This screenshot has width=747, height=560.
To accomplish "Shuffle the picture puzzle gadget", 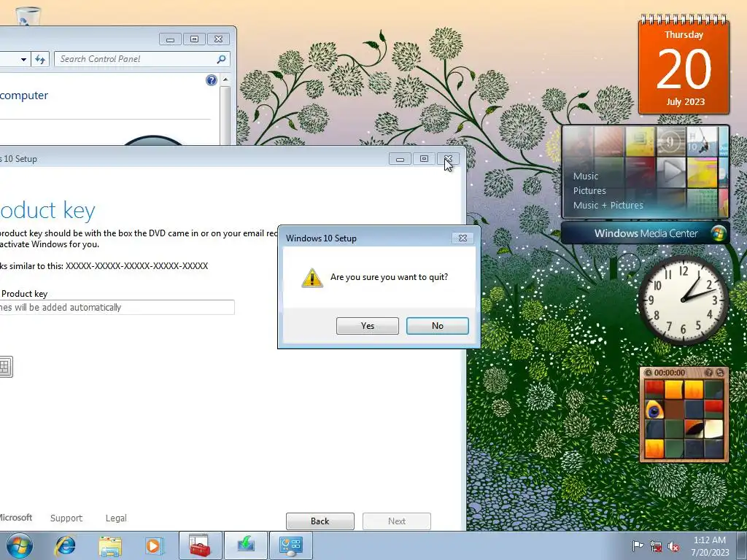I will (720, 373).
